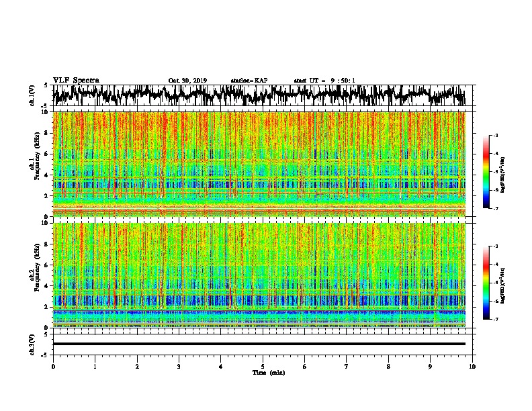Click the "VLF Spectra" plot title

point(76,81)
